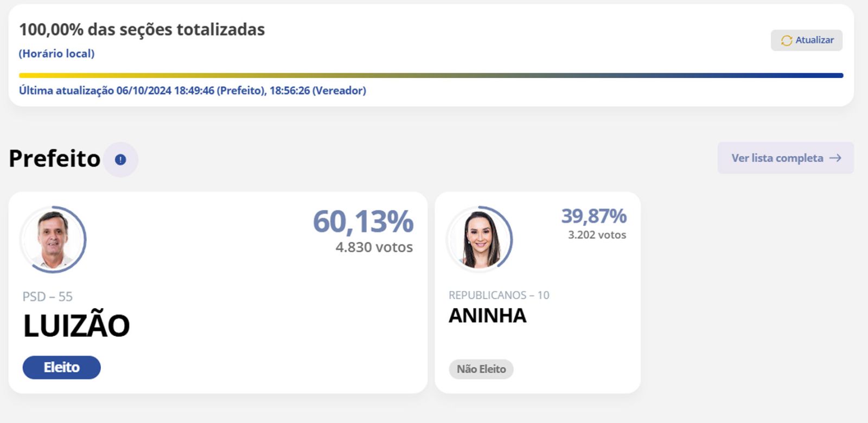868x423 pixels.
Task: Open Luizão's candidate photo
Action: click(x=53, y=239)
